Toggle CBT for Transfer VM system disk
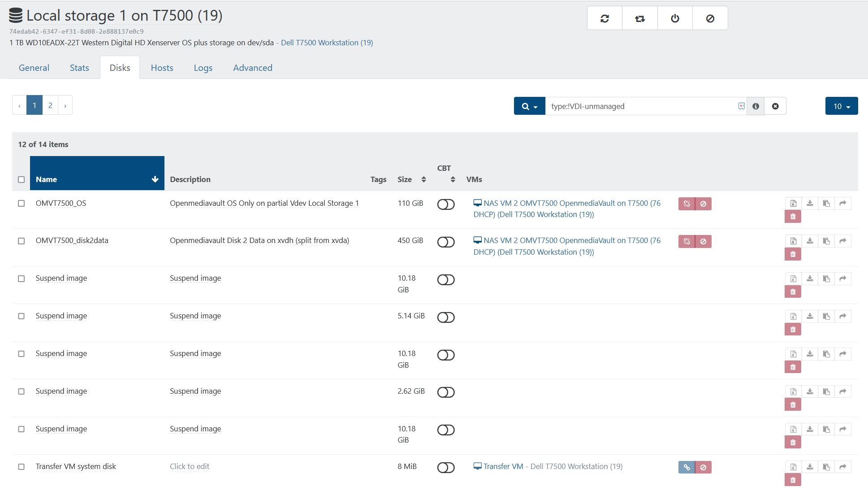The width and height of the screenshot is (868, 491). pyautogui.click(x=446, y=467)
